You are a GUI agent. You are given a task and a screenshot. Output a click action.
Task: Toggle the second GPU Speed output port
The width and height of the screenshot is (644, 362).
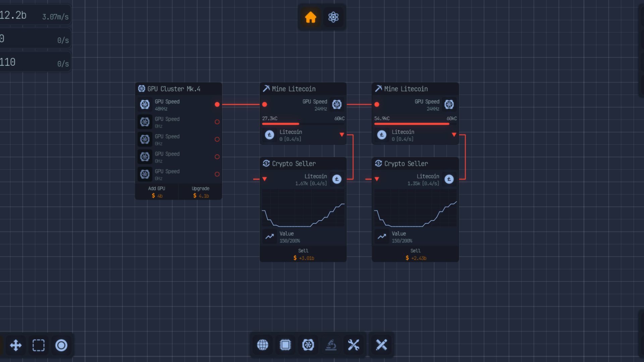tap(217, 122)
